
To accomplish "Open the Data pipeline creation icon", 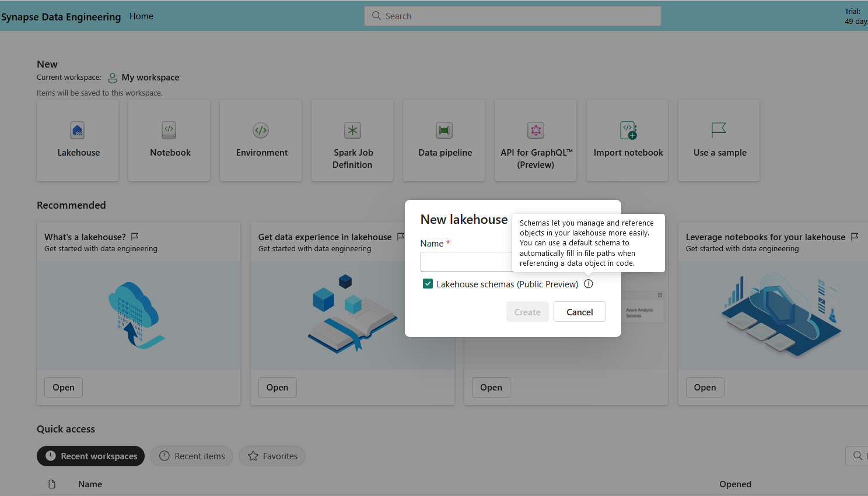I will pyautogui.click(x=444, y=130).
